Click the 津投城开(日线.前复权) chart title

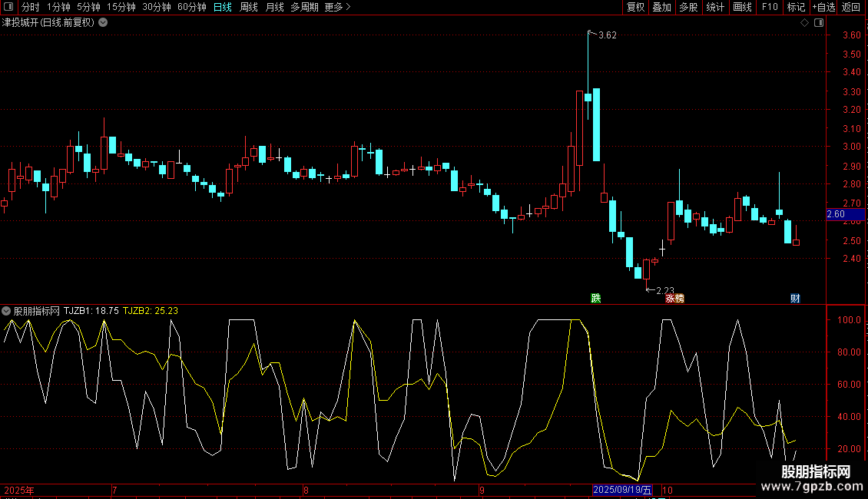48,23
